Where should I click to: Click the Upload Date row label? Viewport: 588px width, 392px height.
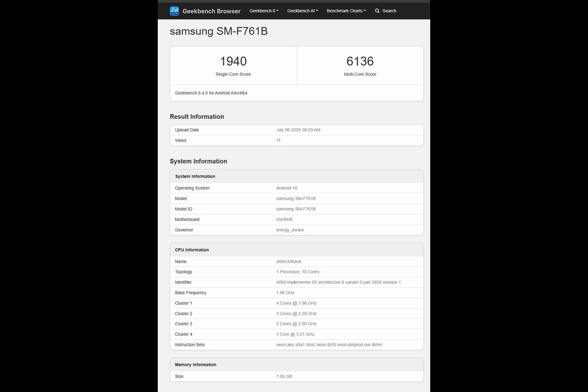[187, 130]
